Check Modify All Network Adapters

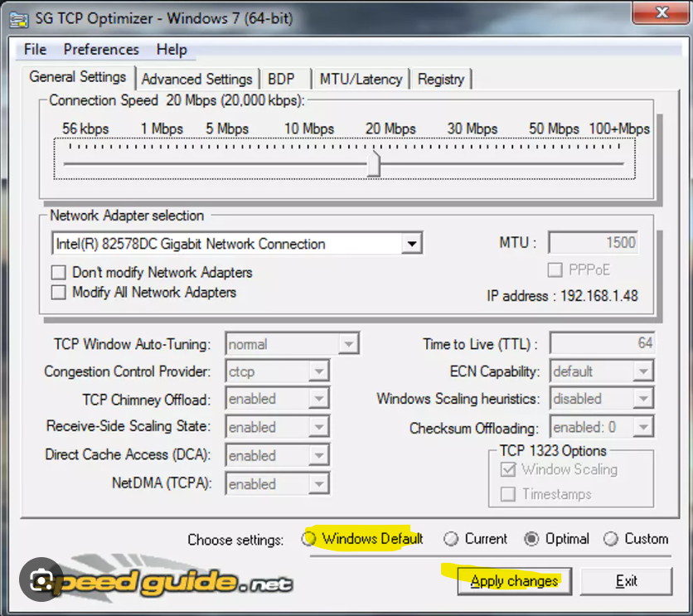(58, 292)
